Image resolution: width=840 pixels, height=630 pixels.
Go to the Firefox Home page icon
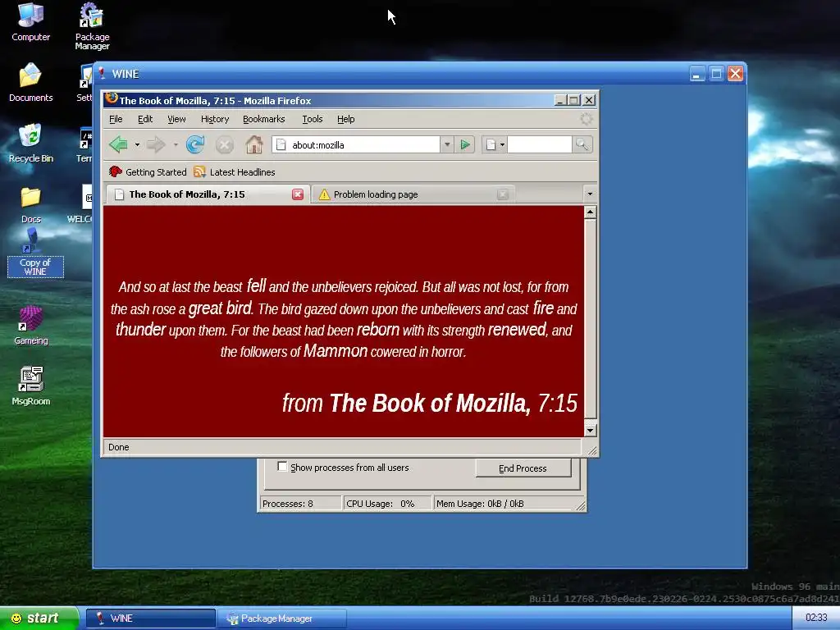click(254, 144)
